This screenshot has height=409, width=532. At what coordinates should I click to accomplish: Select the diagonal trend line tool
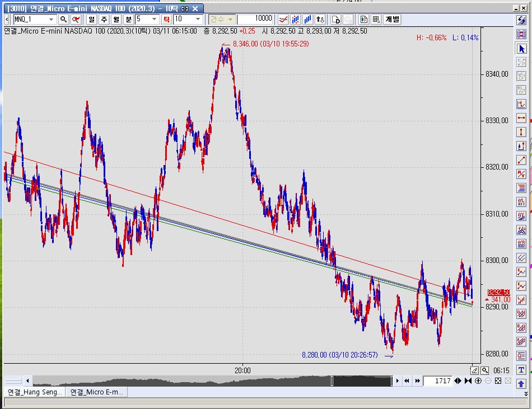tap(521, 160)
